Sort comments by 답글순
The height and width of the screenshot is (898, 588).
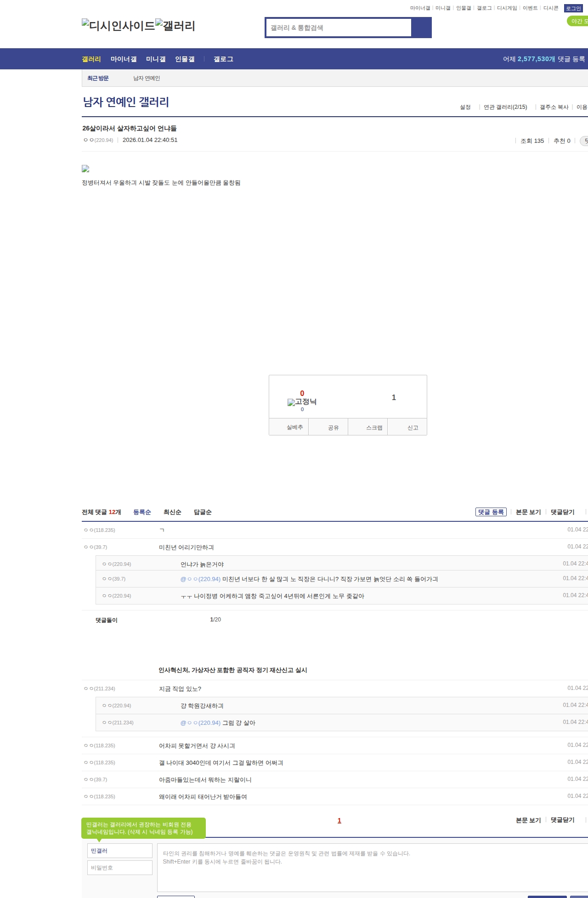(x=203, y=512)
